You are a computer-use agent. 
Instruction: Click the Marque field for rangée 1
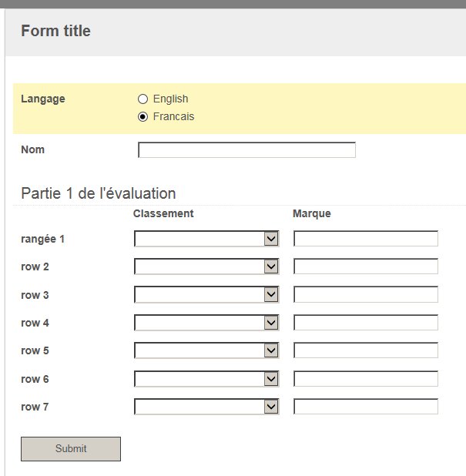(x=366, y=239)
